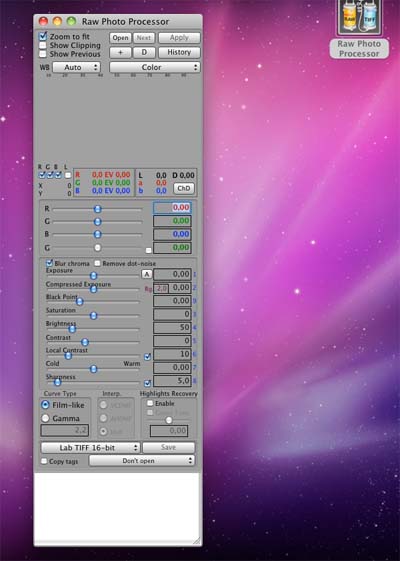This screenshot has width=400, height=561.
Task: Click the Highlights Recovery slider knob
Action: pyautogui.click(x=169, y=420)
